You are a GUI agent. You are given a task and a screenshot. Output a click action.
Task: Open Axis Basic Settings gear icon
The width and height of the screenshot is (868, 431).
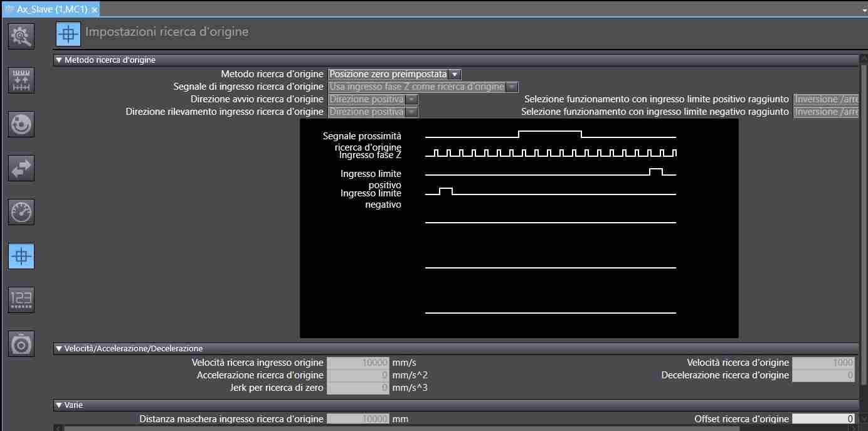(21, 36)
